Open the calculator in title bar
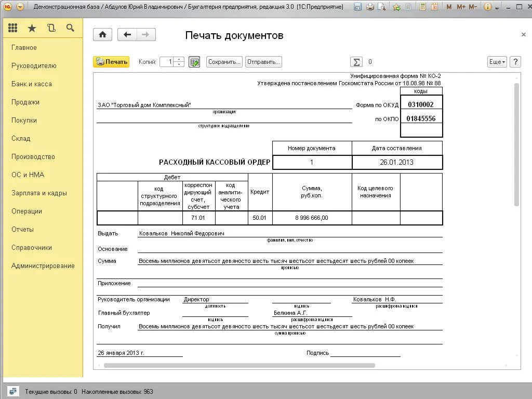Screen dimensions: 532x399 click(422, 7)
